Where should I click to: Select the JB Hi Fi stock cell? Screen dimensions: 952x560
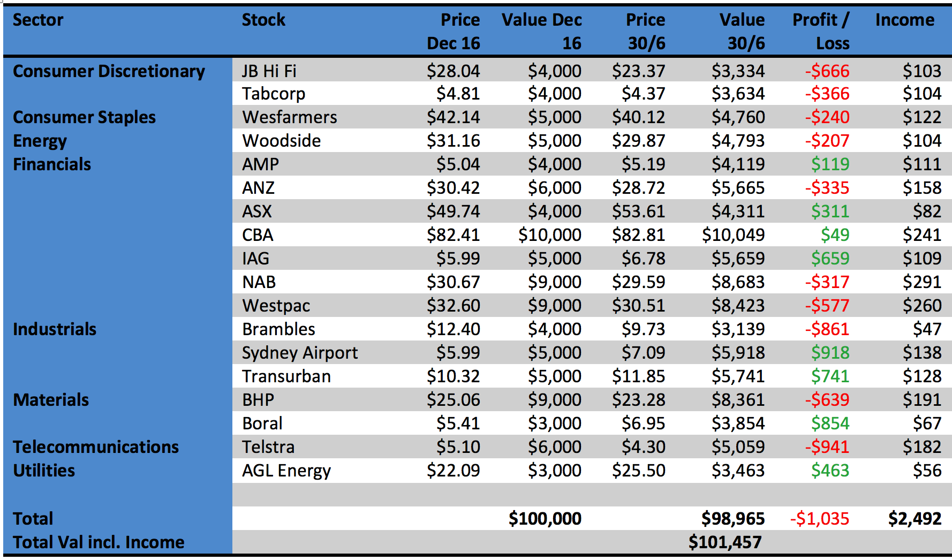tap(269, 71)
